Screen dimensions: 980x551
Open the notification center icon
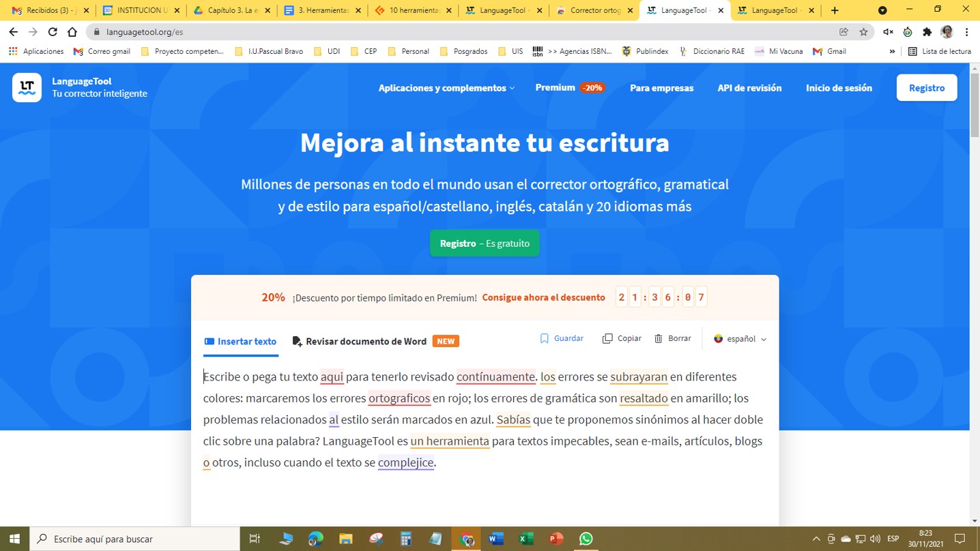[x=960, y=539]
